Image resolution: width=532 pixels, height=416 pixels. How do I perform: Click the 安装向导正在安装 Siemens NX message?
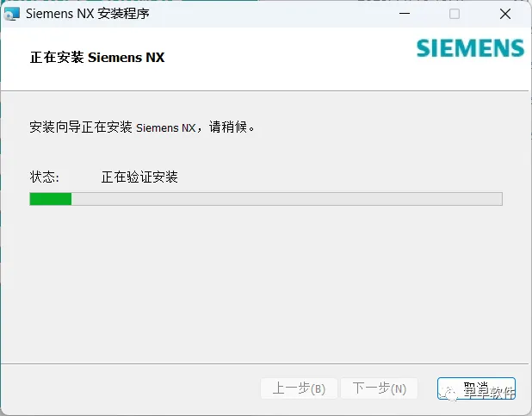[142, 127]
